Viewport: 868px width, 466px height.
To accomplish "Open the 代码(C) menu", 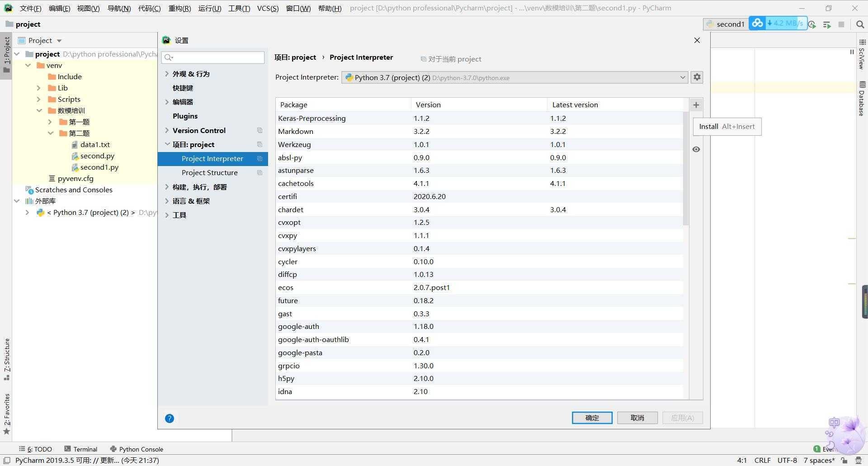I will point(149,8).
